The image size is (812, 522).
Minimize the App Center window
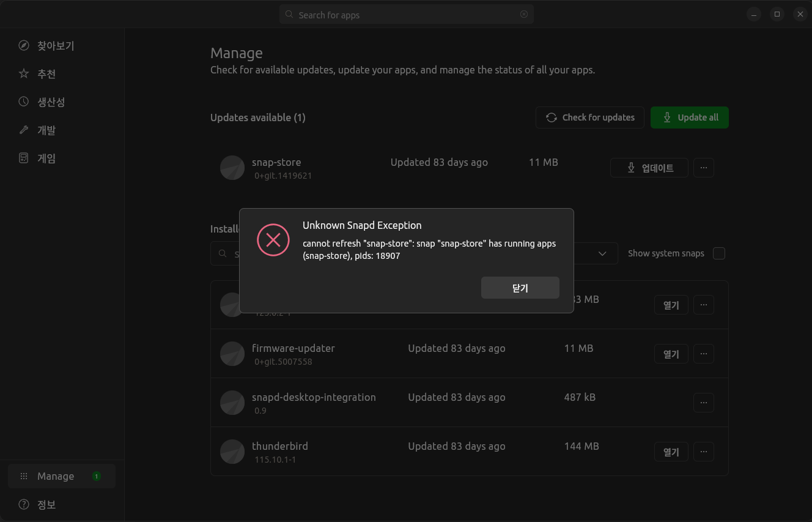[x=754, y=14]
